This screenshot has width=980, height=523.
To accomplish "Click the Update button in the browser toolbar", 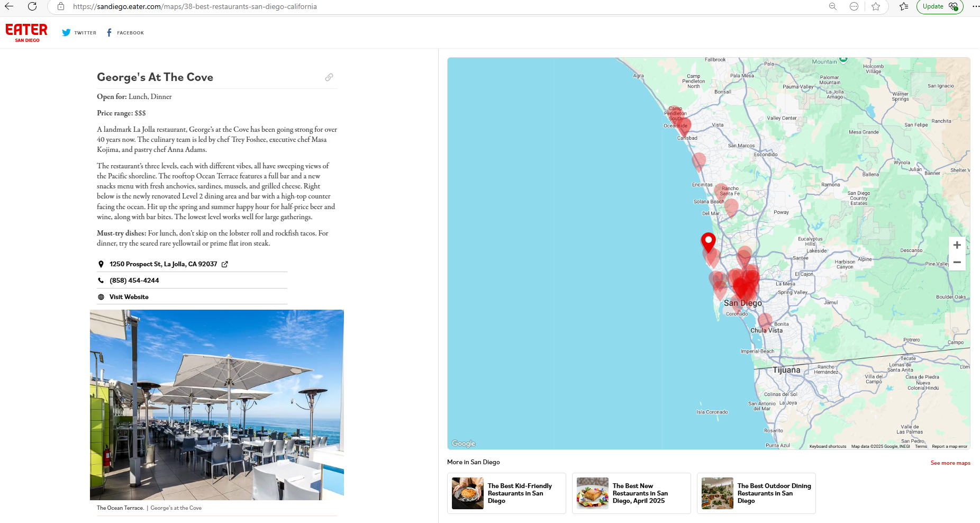I will click(940, 6).
